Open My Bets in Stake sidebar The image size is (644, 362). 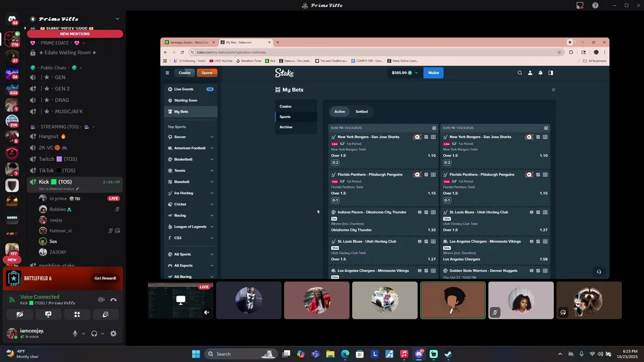tap(191, 112)
